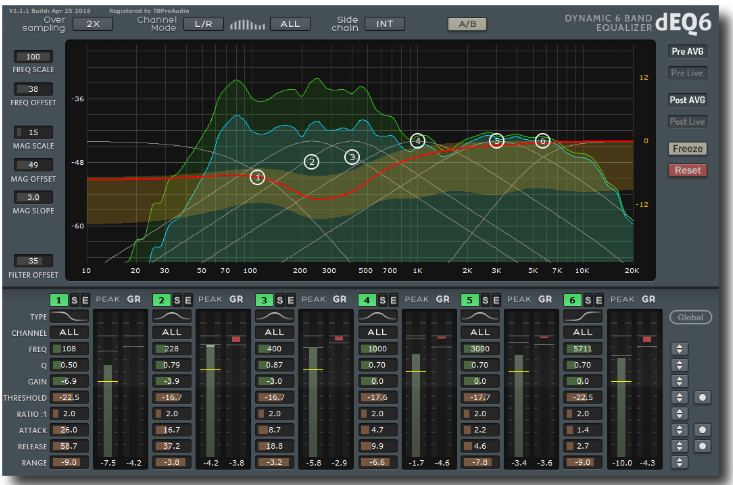This screenshot has height=485, width=733.
Task: Select band node 1 in the EQ graph
Action: (257, 177)
